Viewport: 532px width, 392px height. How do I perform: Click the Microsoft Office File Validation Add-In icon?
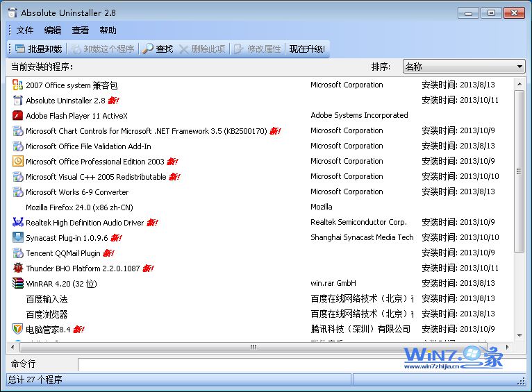tap(17, 146)
